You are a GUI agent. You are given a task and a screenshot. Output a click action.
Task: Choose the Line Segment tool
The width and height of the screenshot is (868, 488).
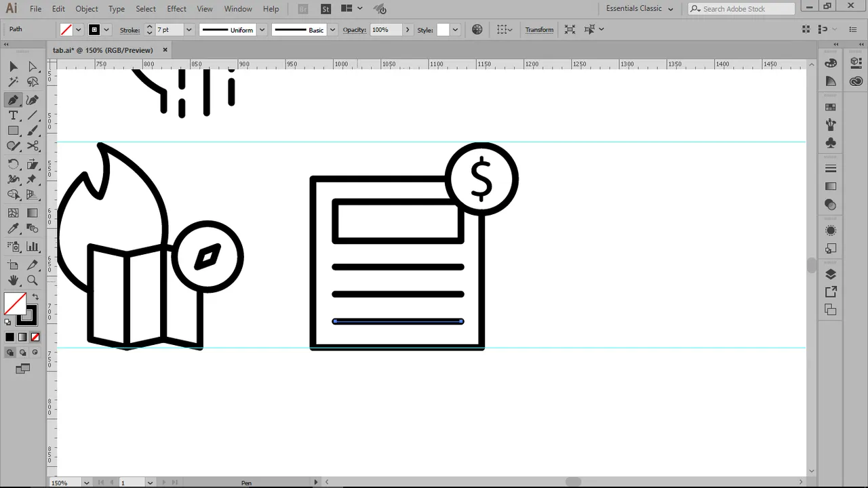click(x=32, y=115)
